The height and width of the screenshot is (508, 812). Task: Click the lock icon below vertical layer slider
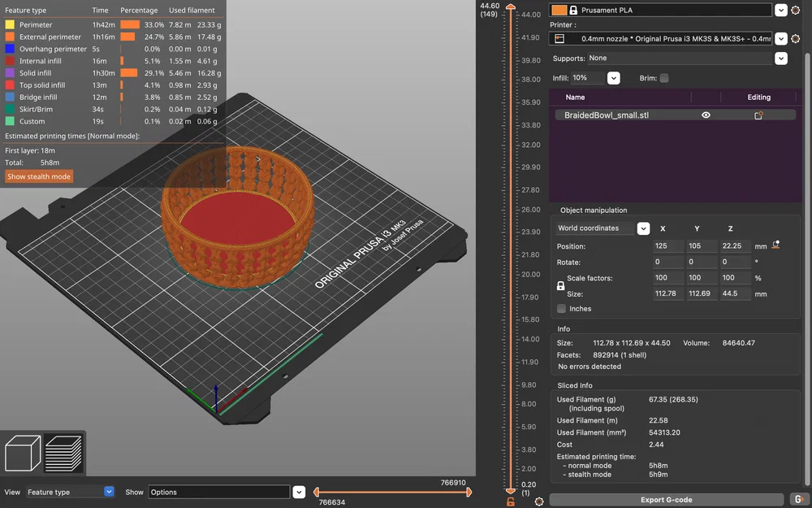pos(510,501)
